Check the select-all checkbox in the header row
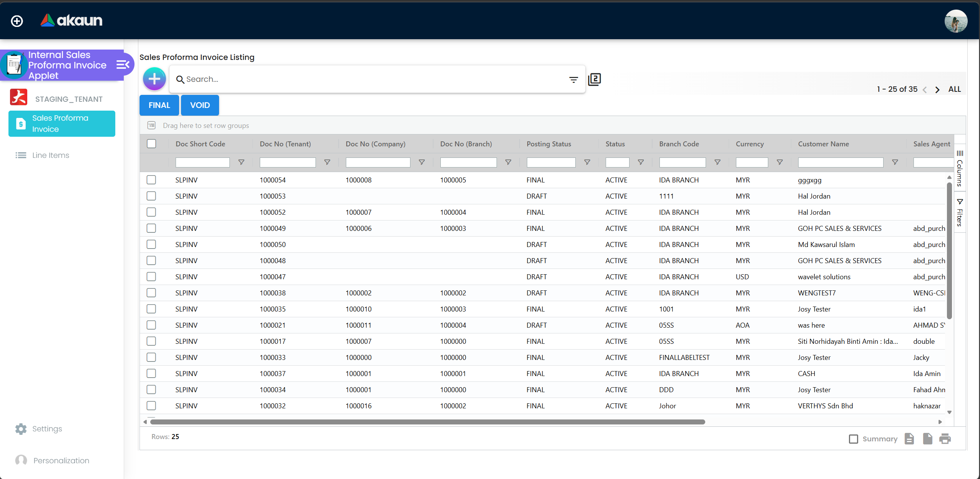This screenshot has height=479, width=980. 151,143
